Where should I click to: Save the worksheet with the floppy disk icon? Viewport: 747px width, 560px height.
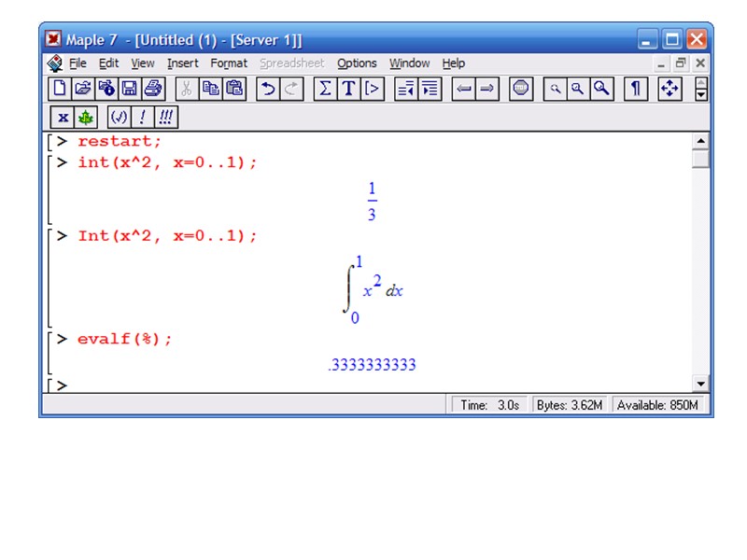(x=130, y=89)
